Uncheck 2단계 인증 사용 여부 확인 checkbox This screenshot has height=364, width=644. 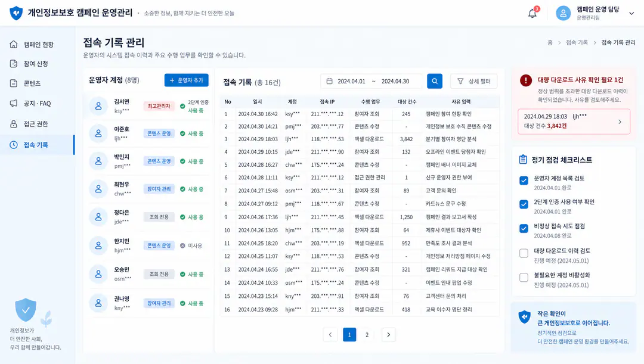[524, 204]
